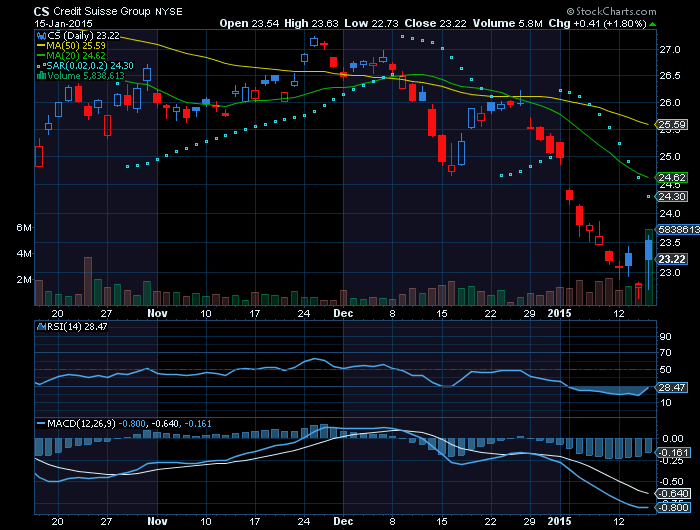The height and width of the screenshot is (530, 700).
Task: Click the MACD legend line marker
Action: (x=41, y=423)
